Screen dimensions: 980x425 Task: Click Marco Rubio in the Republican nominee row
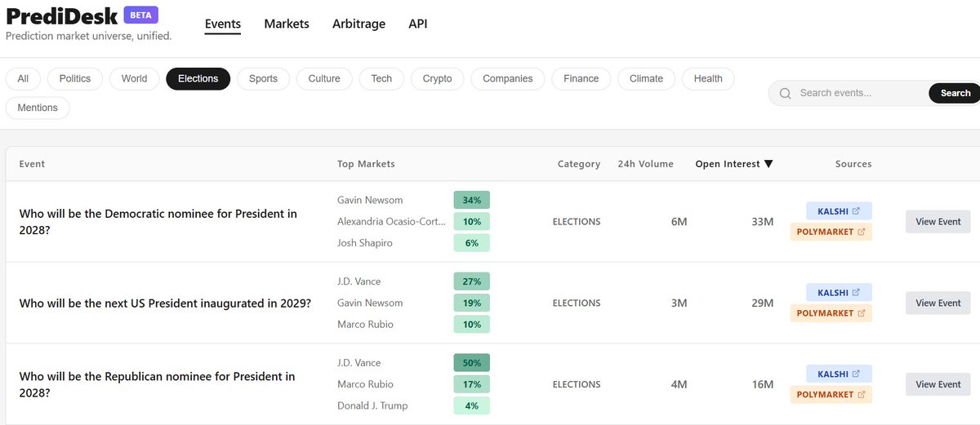tap(365, 384)
